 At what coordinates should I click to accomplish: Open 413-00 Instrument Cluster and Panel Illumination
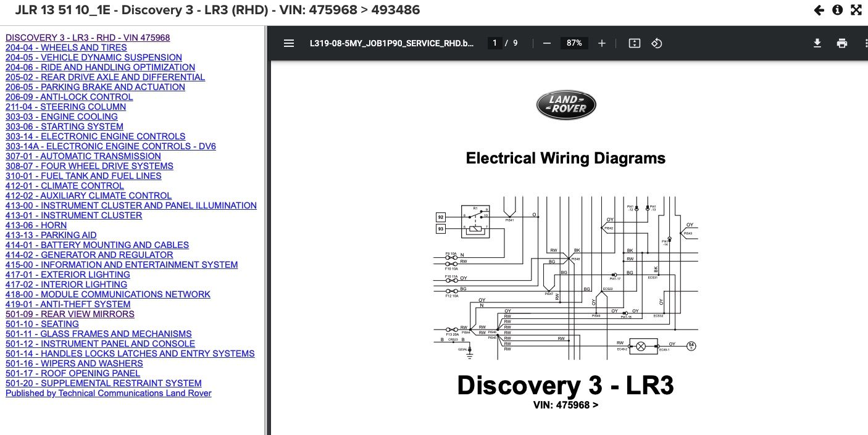(131, 205)
